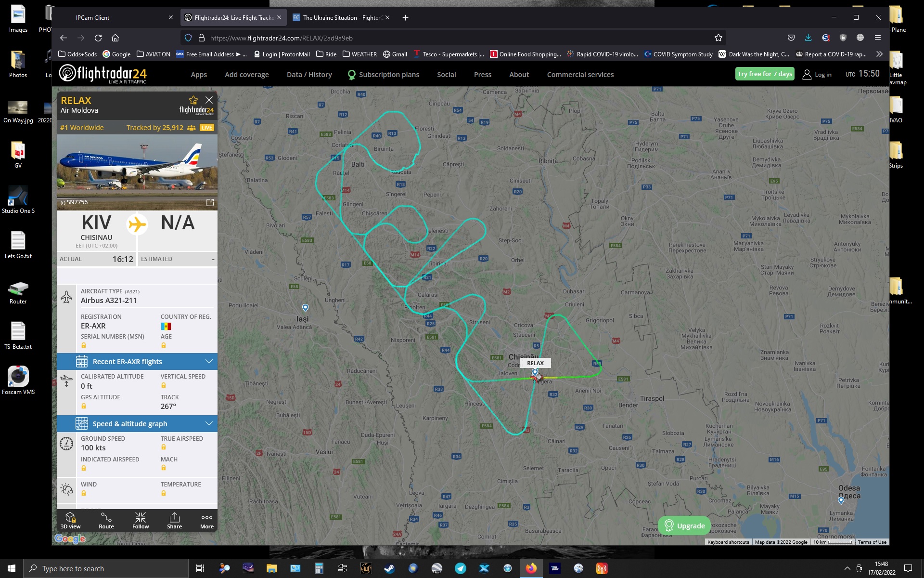Open Steam from the taskbar
The image size is (924, 578).
[389, 568]
